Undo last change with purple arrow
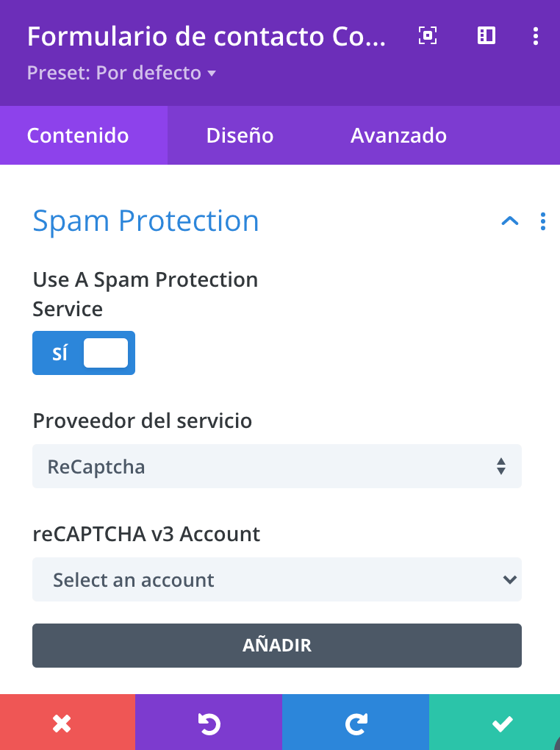This screenshot has height=750, width=560. click(209, 722)
